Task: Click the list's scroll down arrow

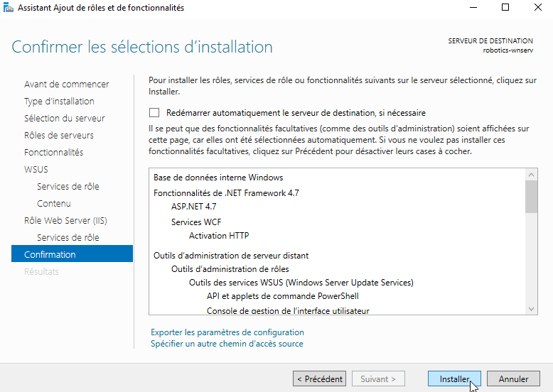Action: coord(531,309)
